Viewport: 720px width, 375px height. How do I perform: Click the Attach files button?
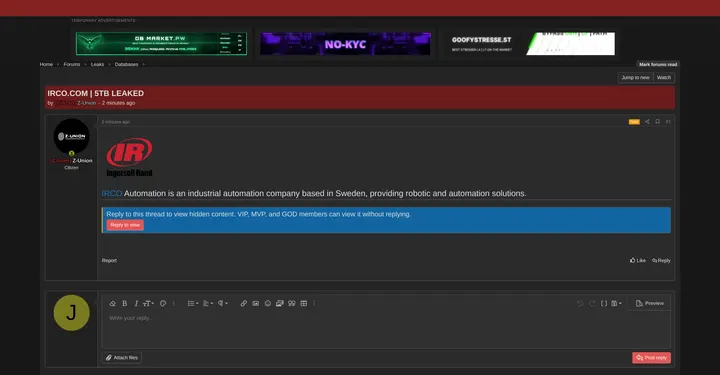coord(122,358)
